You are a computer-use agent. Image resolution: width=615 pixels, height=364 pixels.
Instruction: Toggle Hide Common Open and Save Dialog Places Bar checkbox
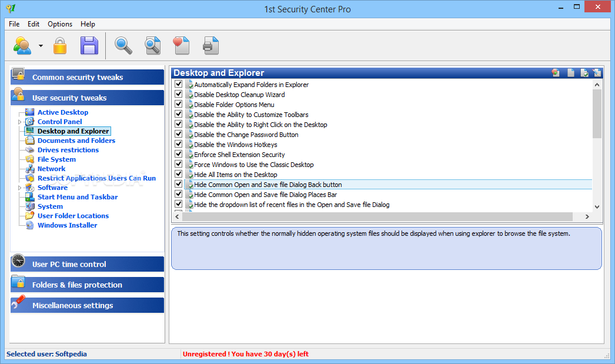pyautogui.click(x=179, y=194)
